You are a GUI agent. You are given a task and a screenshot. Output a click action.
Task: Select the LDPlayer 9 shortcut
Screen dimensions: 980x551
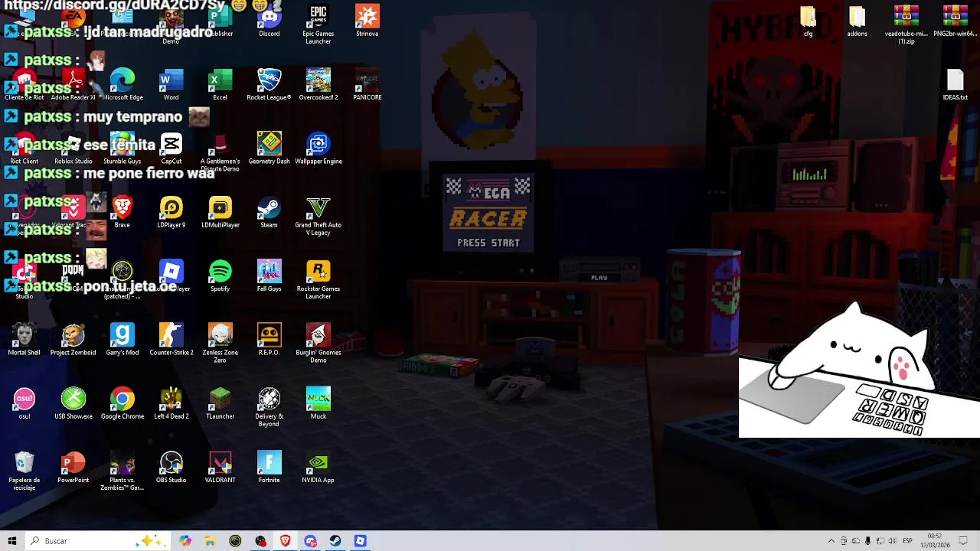click(x=171, y=213)
